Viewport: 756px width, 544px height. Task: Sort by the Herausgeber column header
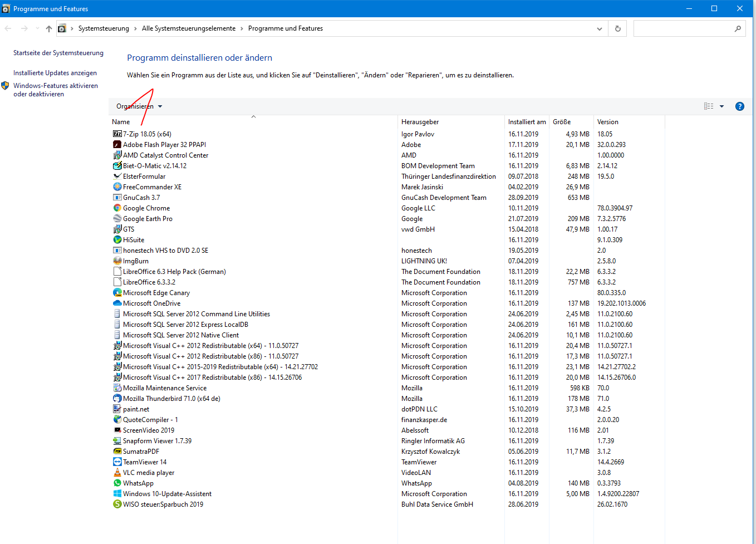coord(420,122)
